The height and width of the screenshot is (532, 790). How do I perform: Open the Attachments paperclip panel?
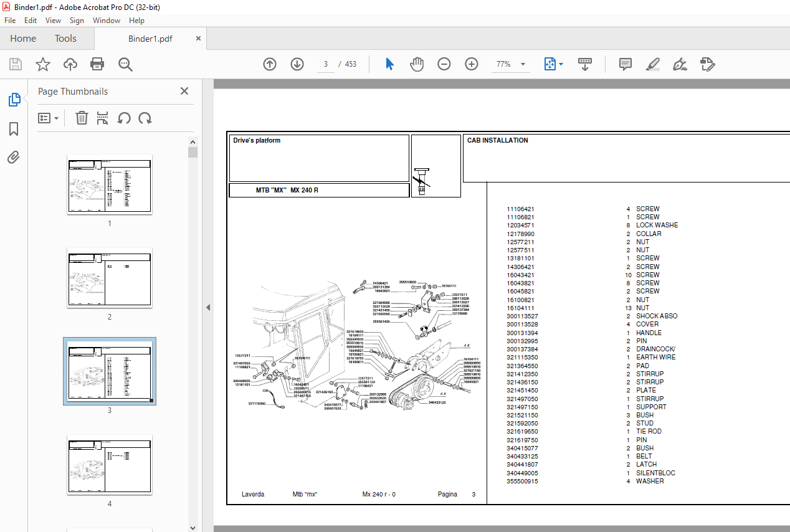(x=14, y=158)
